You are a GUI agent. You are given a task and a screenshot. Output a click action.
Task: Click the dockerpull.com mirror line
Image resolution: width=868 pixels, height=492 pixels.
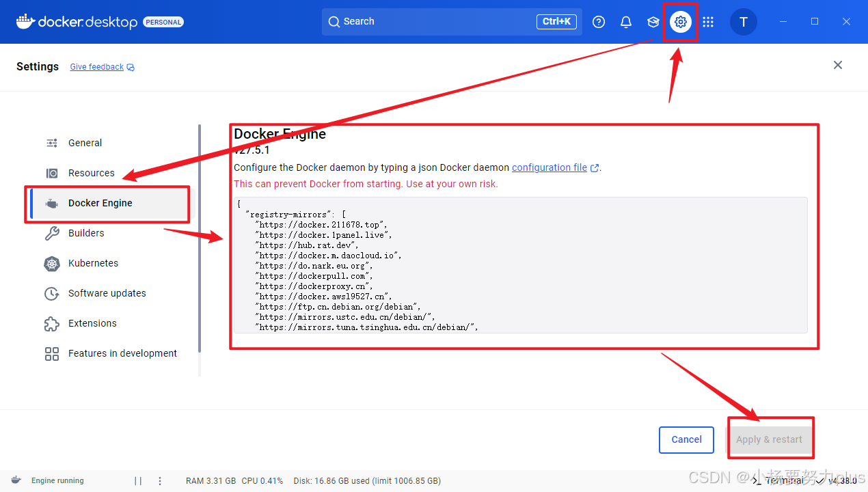314,276
